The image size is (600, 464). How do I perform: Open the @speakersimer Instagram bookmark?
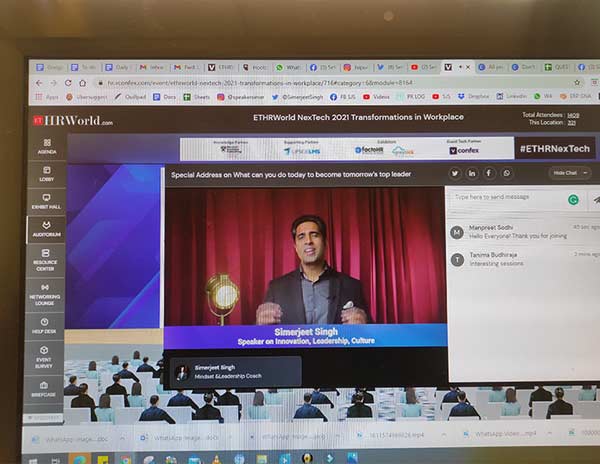(241, 97)
